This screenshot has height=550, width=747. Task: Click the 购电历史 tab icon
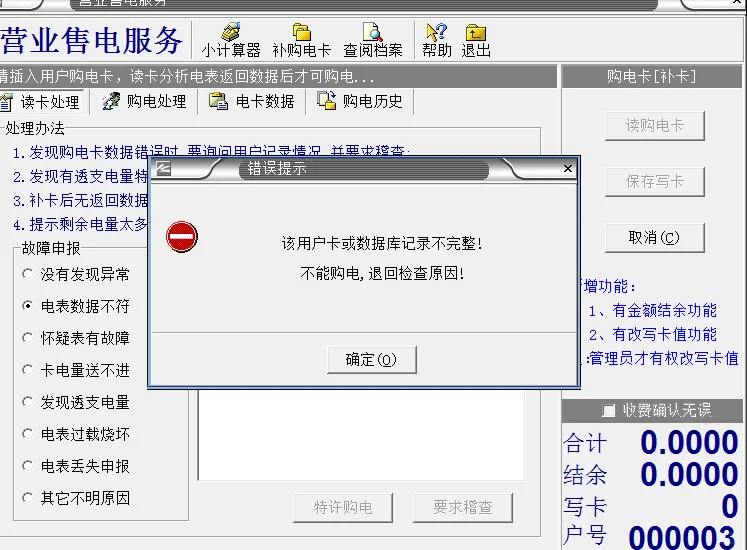pyautogui.click(x=327, y=101)
